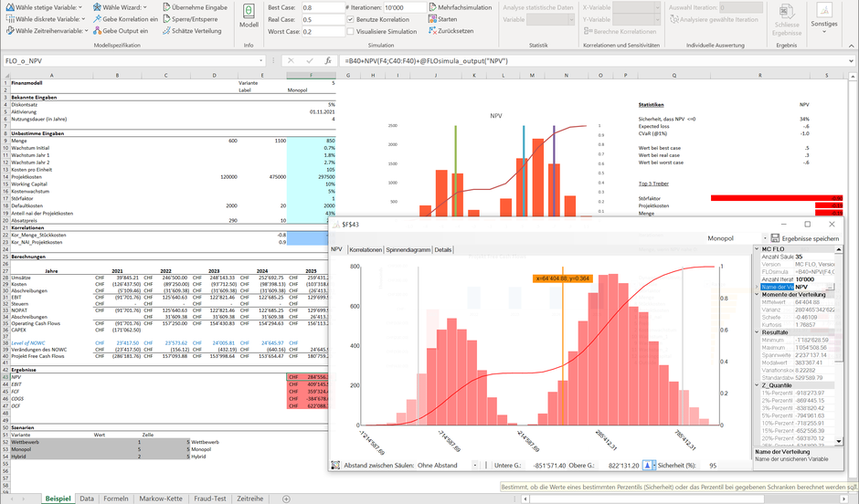This screenshot has height=504, width=859.
Task: Click Schliesse Ergebnisse button
Action: (x=787, y=20)
